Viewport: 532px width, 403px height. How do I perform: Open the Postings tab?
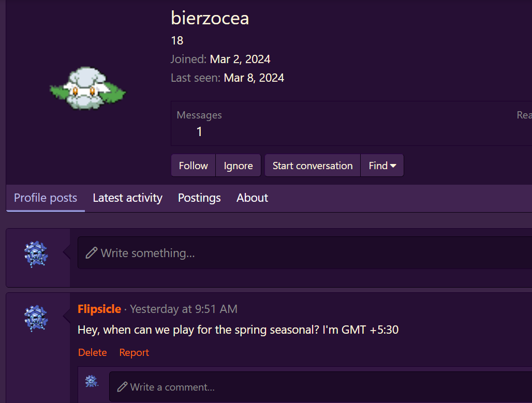click(199, 198)
